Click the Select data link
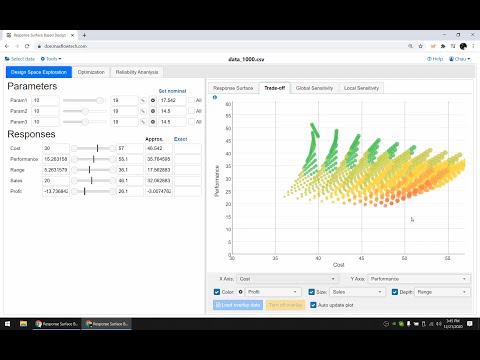Viewport: 480px width, 360px height. pyautogui.click(x=20, y=59)
